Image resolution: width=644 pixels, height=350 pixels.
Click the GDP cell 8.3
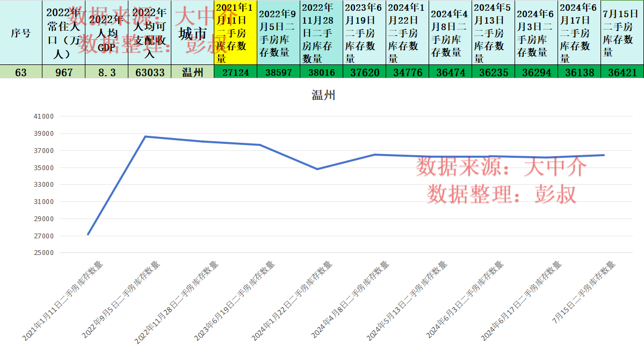point(107,72)
